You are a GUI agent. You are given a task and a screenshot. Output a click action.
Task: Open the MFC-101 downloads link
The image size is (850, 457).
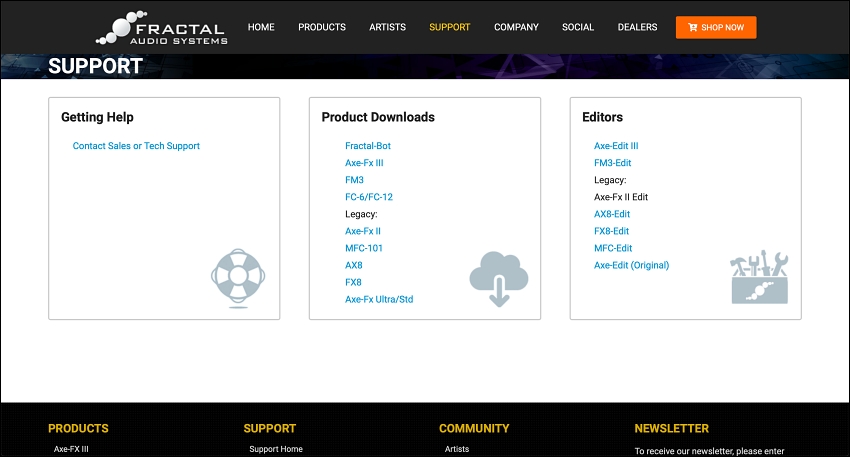tap(364, 248)
